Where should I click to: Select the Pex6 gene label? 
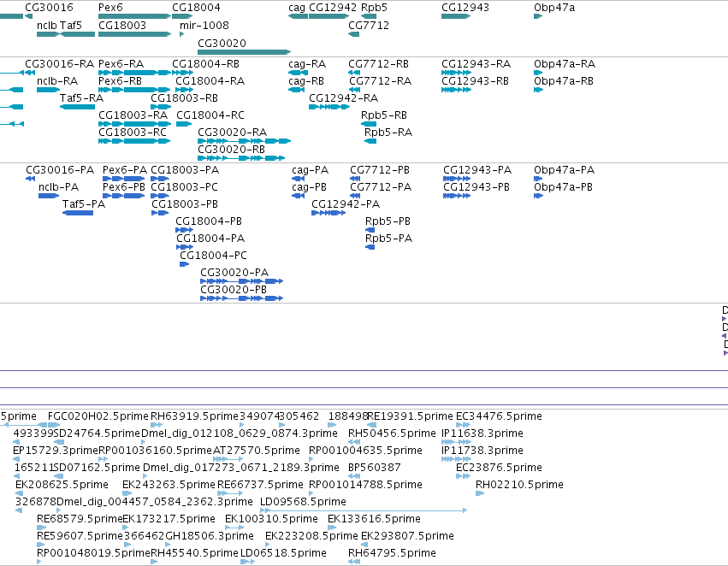[110, 8]
